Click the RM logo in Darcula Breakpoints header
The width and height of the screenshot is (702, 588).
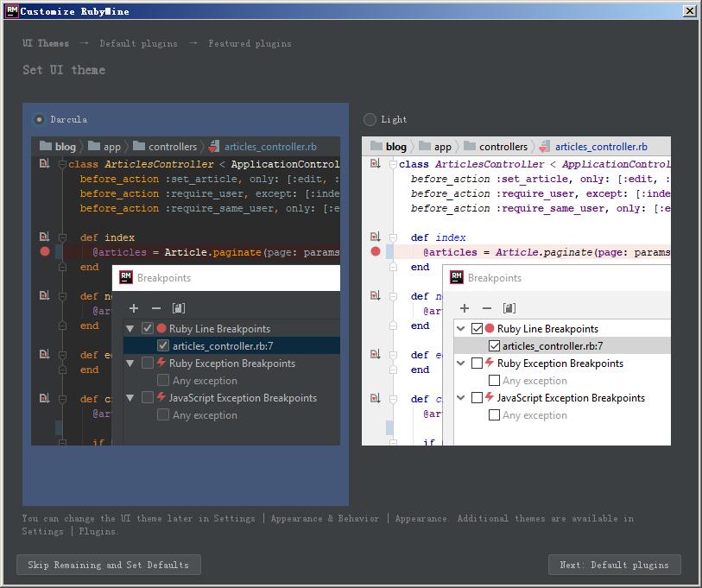pyautogui.click(x=126, y=277)
